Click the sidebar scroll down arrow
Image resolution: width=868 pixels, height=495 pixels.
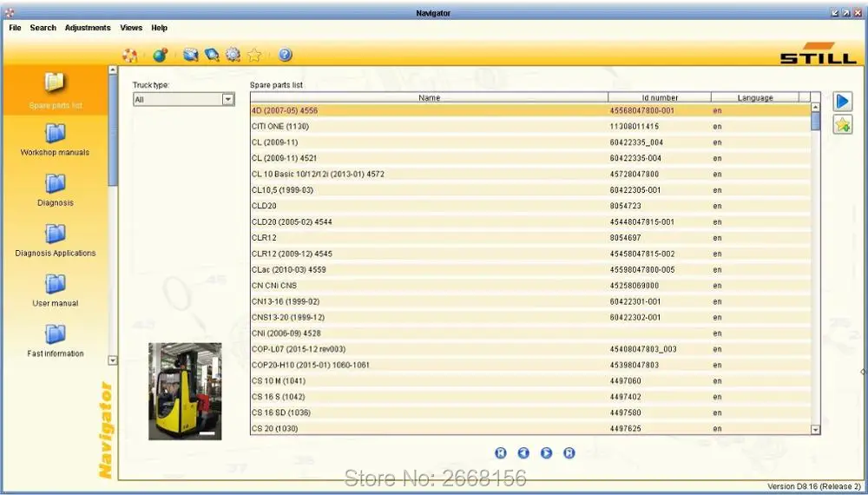[113, 360]
